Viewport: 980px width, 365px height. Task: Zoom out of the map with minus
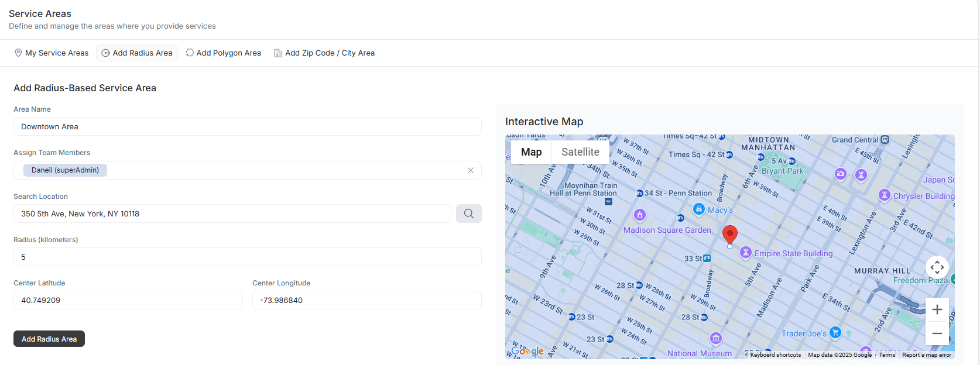[x=937, y=333]
